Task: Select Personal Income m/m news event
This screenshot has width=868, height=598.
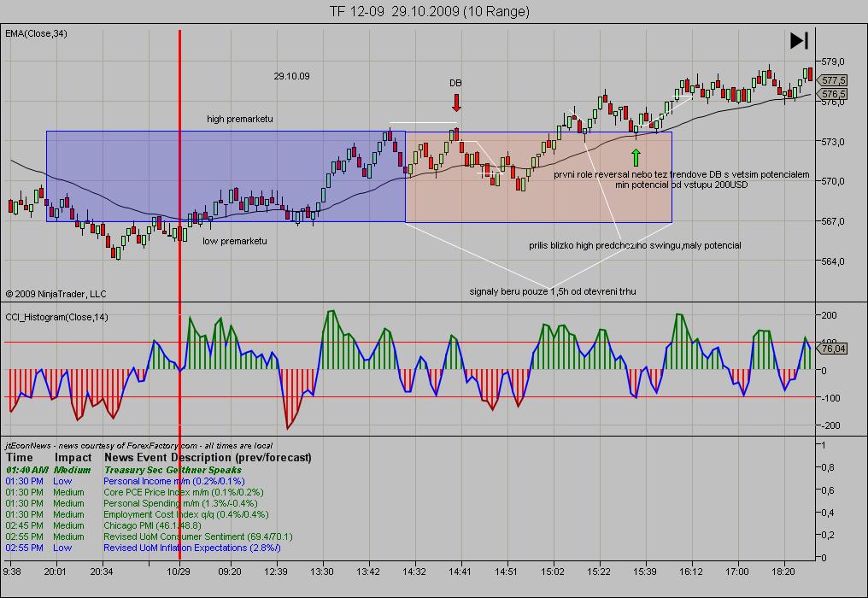Action: click(173, 481)
